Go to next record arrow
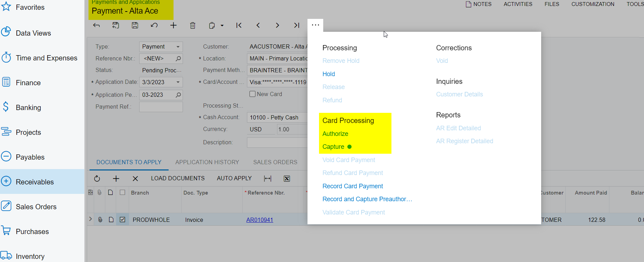This screenshot has height=262, width=644. tap(277, 25)
